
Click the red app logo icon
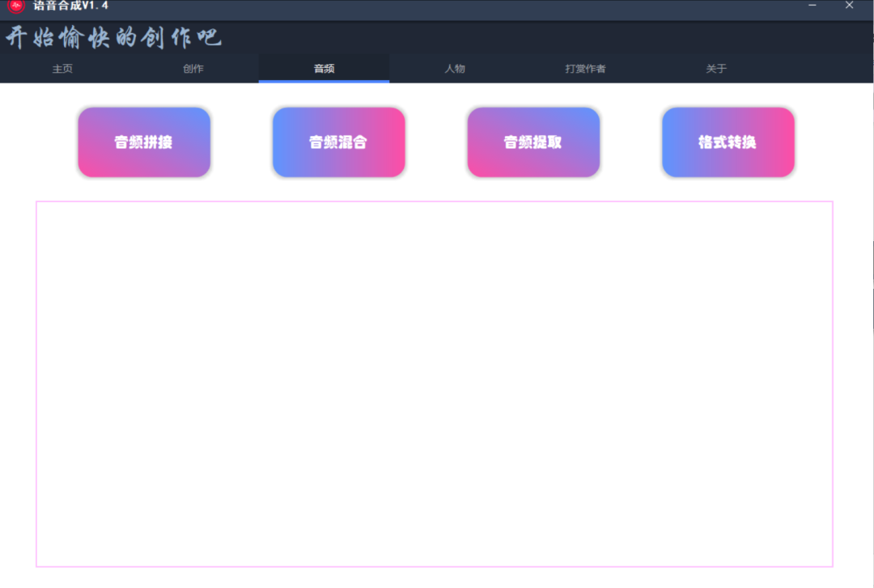click(x=16, y=6)
